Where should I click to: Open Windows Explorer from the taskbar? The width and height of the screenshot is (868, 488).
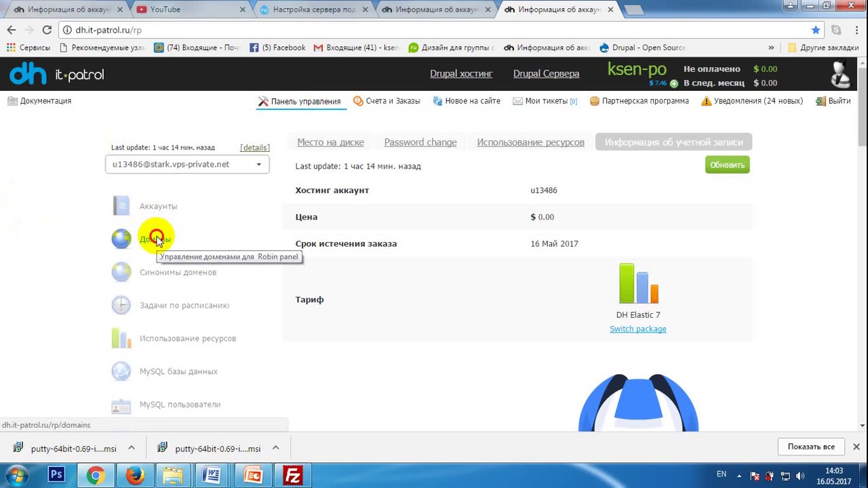[173, 476]
